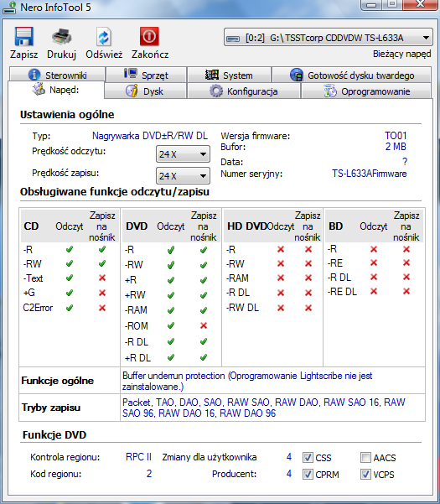Viewport: 440px width, 504px height.
Task: Click the red CD -Text write cross
Action: [x=102, y=278]
